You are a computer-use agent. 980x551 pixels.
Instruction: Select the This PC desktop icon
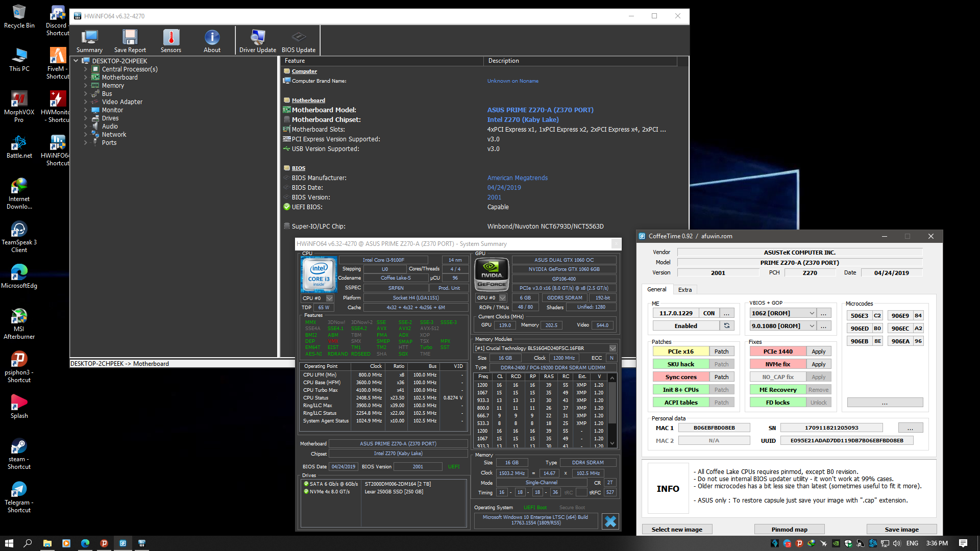click(x=19, y=60)
